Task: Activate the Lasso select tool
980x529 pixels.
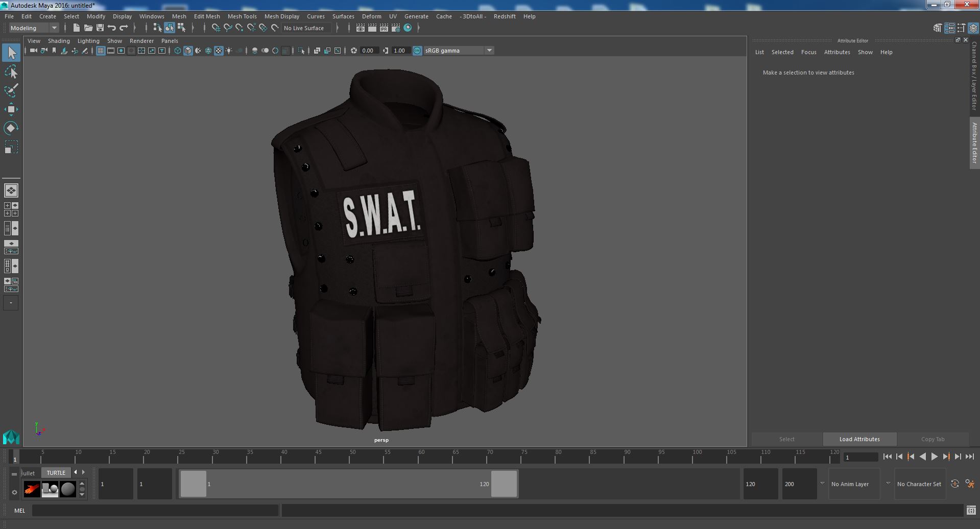Action: [11, 72]
